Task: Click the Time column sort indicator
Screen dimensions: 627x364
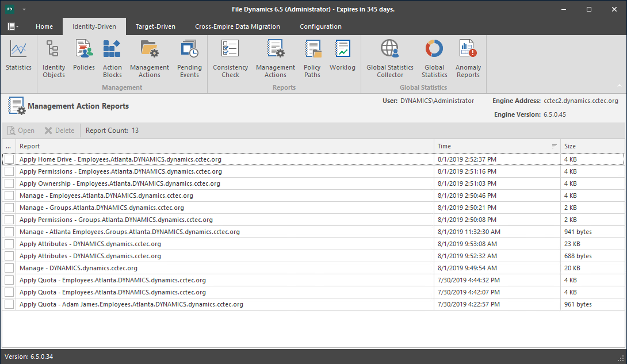Action: click(x=554, y=146)
